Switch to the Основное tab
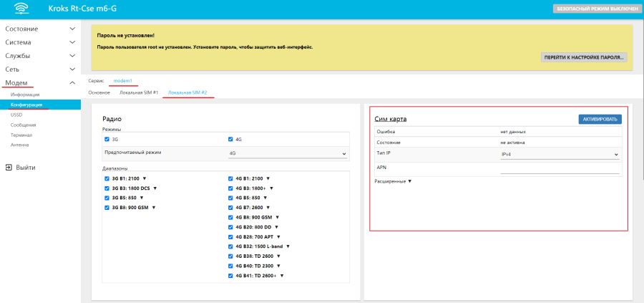 point(99,93)
